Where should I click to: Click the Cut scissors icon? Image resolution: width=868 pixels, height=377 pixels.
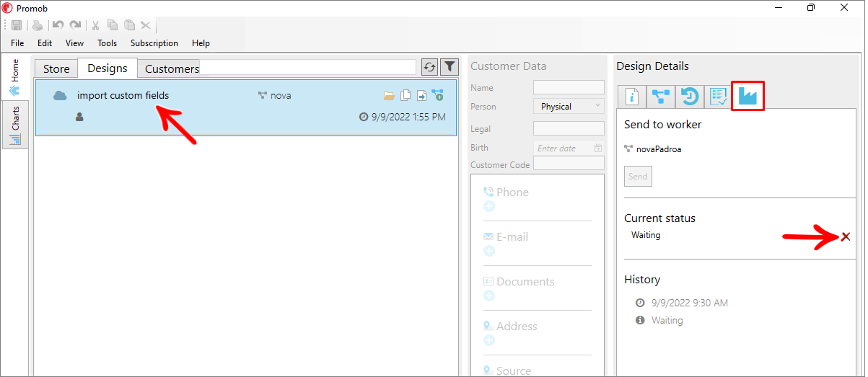[x=95, y=25]
